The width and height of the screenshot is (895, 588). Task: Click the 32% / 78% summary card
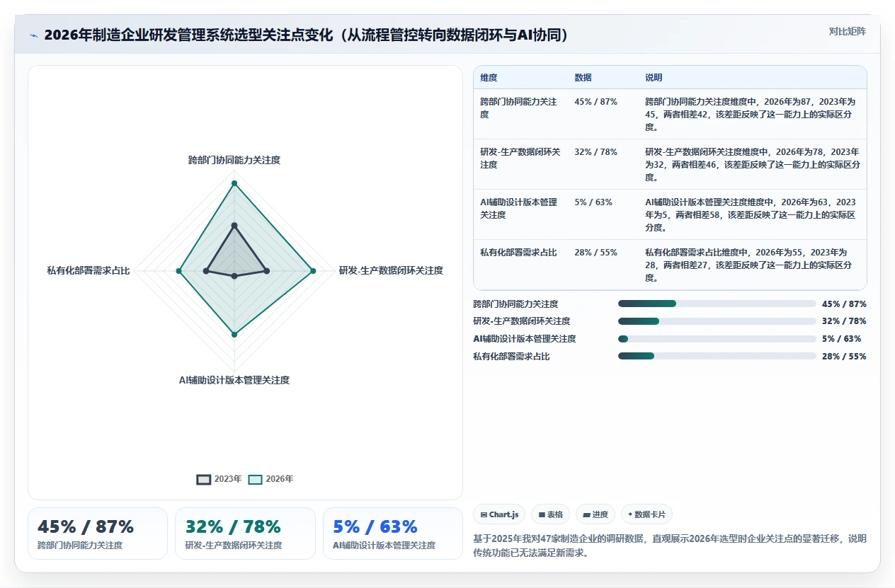tap(245, 534)
